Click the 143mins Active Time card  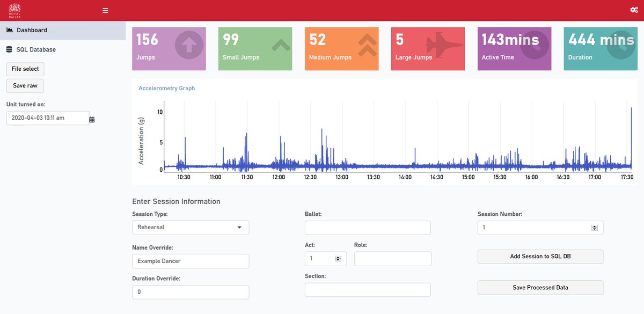click(515, 48)
